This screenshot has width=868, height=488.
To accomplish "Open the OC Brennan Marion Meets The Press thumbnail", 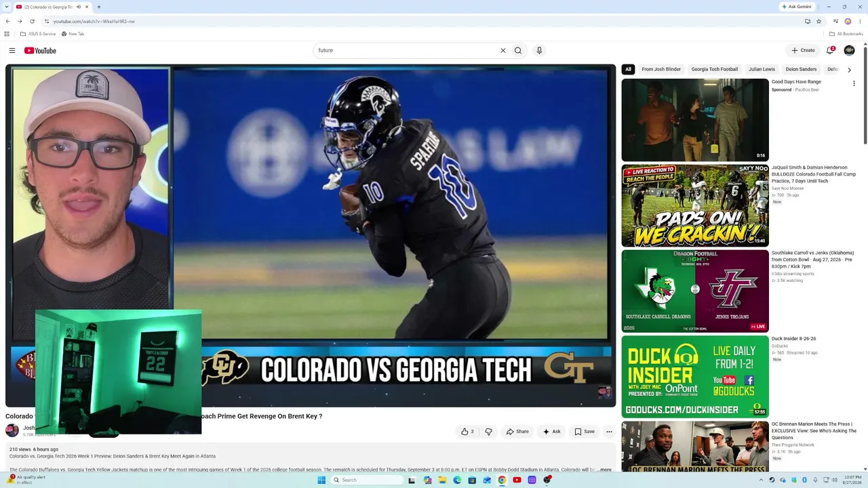I will [x=695, y=446].
